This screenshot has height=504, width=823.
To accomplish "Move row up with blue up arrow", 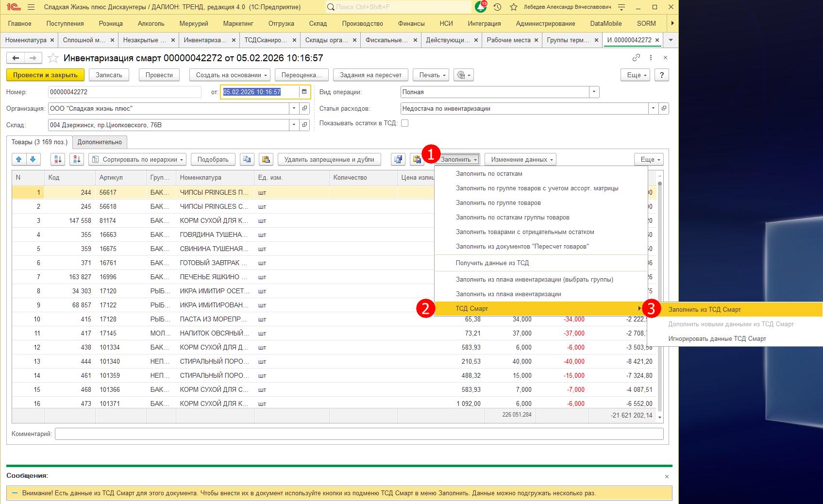I will [x=19, y=159].
